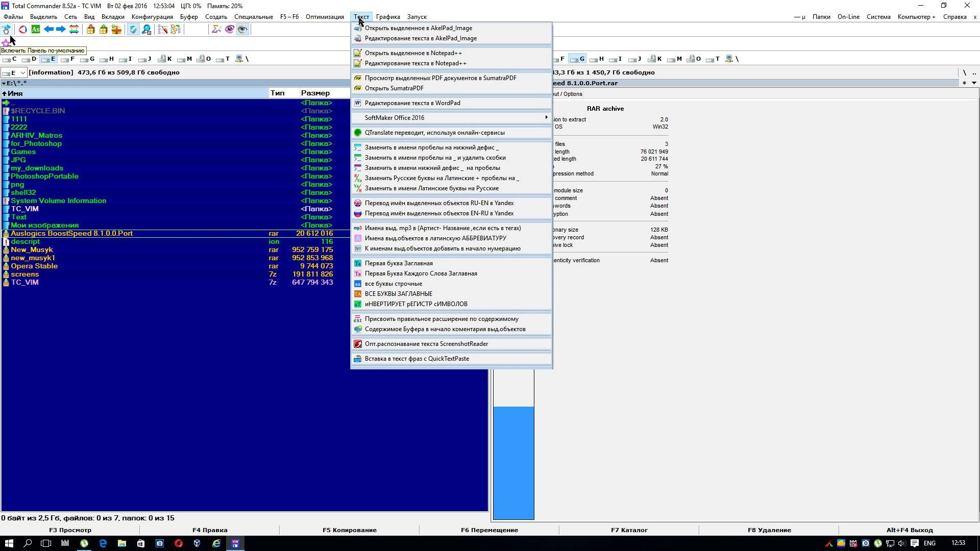Click the pink eye toolbar icon

pos(230,29)
